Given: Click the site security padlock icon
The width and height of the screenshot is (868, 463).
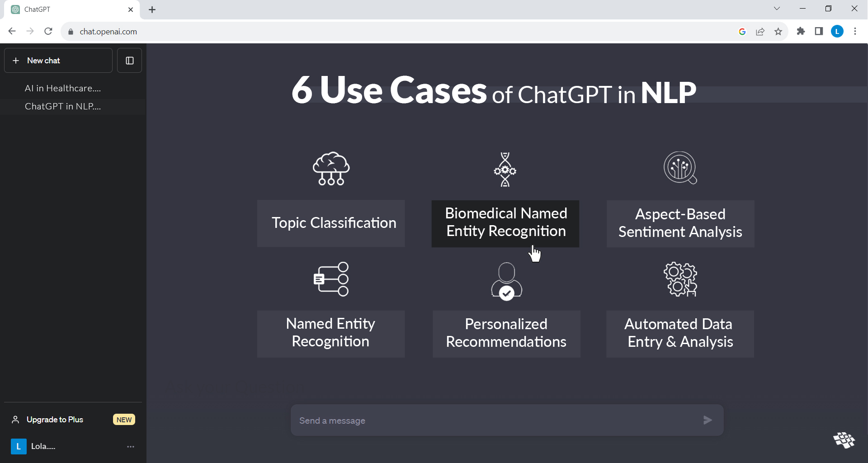Looking at the screenshot, I should pyautogui.click(x=70, y=31).
